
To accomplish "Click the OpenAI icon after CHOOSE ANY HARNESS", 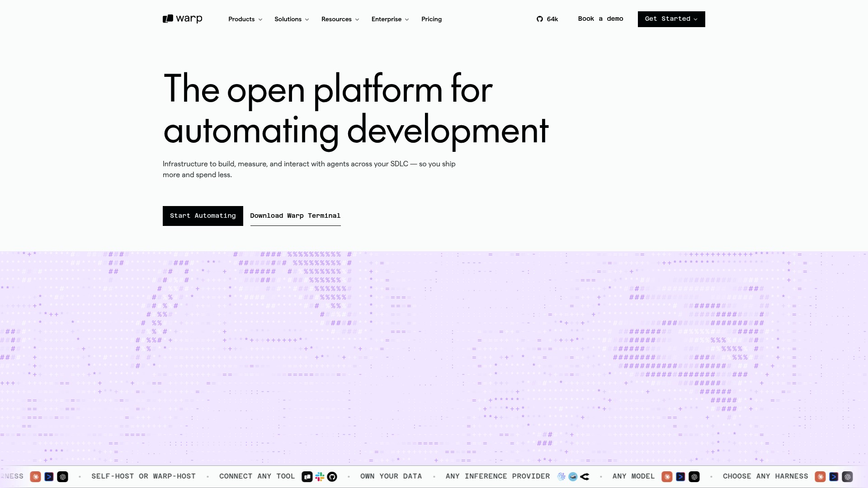I will (848, 477).
